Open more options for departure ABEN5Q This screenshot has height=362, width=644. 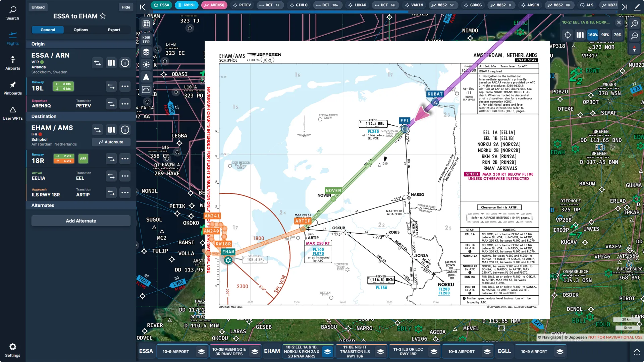coord(125,104)
